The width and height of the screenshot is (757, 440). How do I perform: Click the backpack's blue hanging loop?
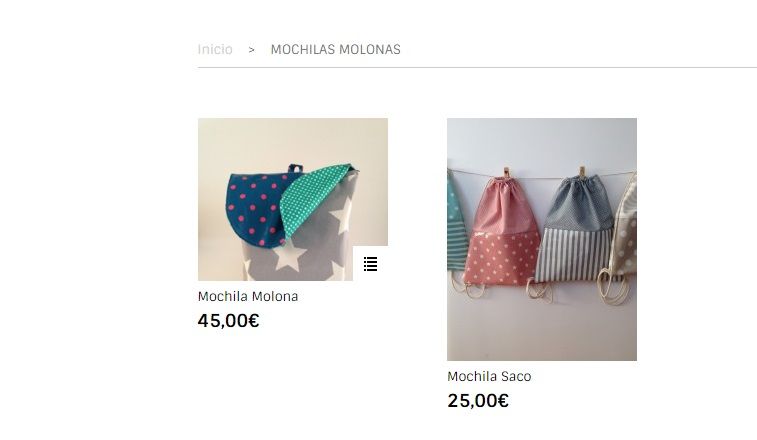tap(295, 169)
